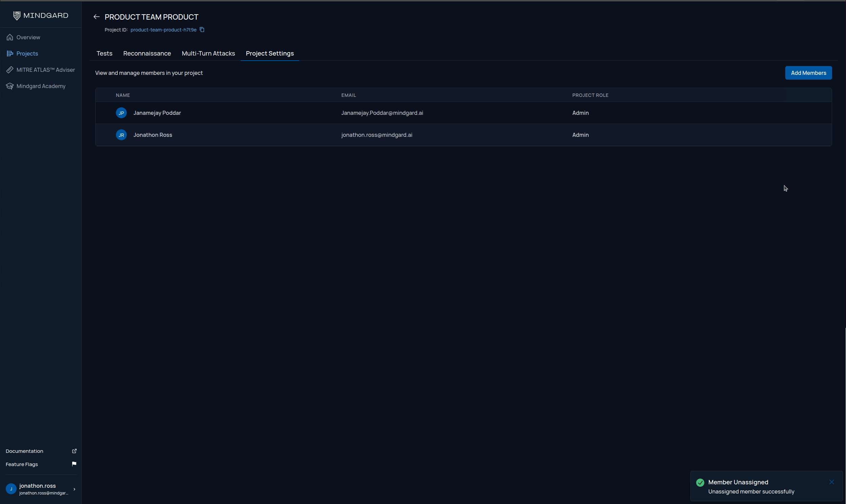Click the Projects sidebar icon
Image resolution: width=846 pixels, height=504 pixels.
click(10, 54)
